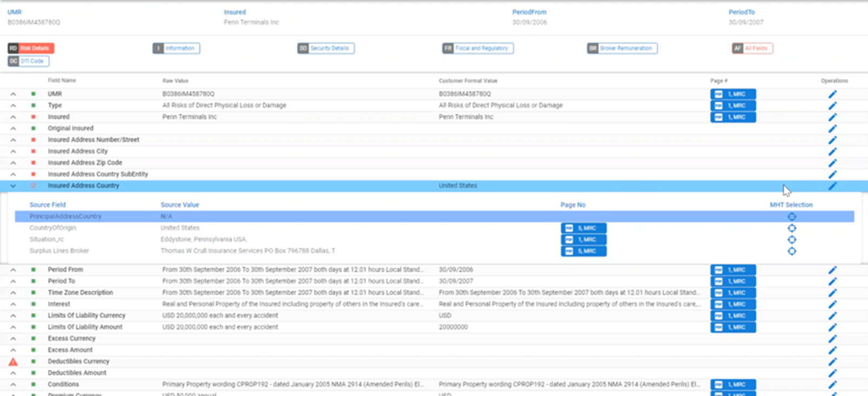Open Information tab
Viewport: 868px width, 396px height.
point(176,48)
